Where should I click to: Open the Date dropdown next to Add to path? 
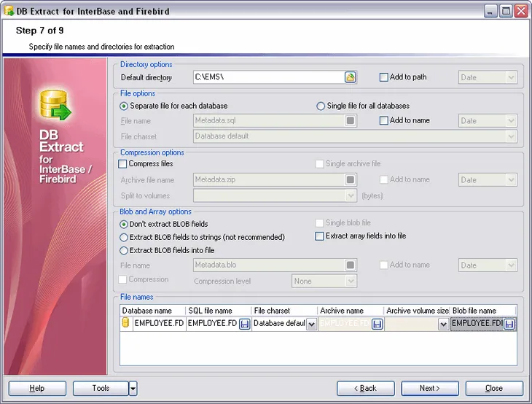tap(511, 77)
